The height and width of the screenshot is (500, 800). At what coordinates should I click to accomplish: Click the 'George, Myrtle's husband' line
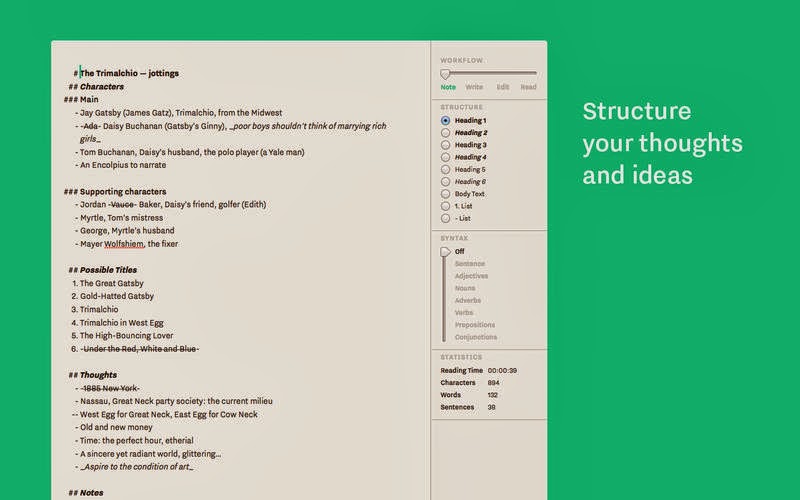pos(124,231)
